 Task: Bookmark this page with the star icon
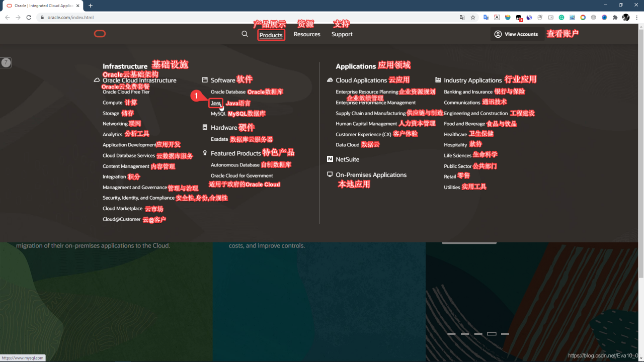[x=473, y=17]
